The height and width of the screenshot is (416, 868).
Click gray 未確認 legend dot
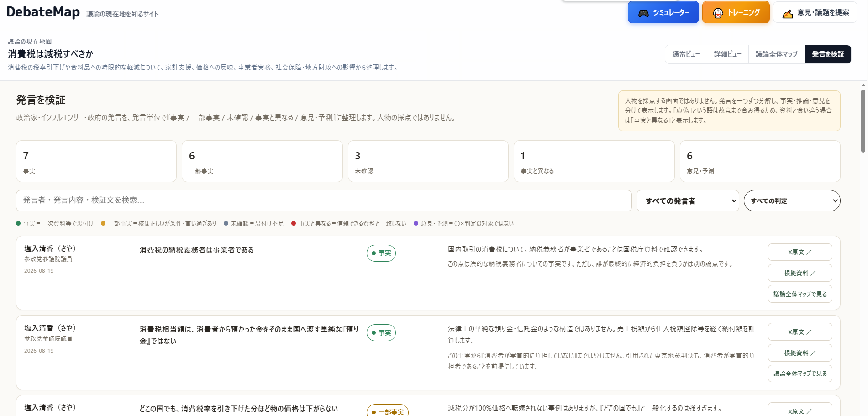(x=226, y=223)
